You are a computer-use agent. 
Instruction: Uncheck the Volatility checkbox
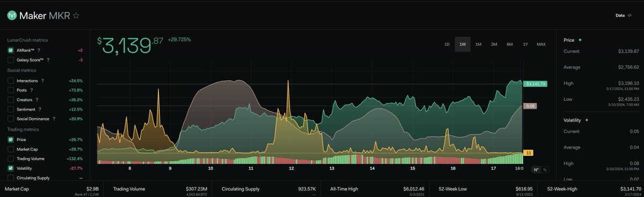pyautogui.click(x=11, y=169)
